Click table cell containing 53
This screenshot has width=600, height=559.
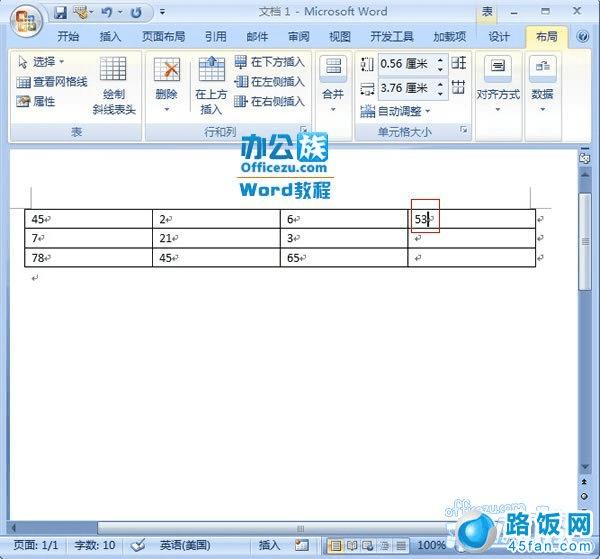(472, 219)
